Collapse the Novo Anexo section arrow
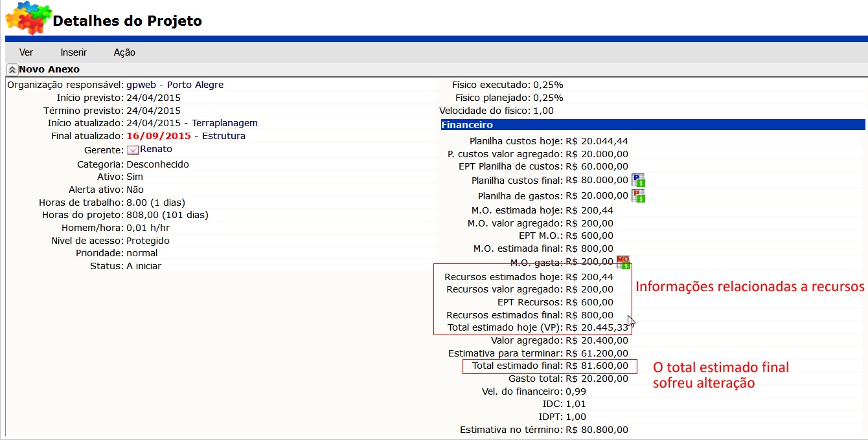The image size is (868, 440). (x=12, y=69)
